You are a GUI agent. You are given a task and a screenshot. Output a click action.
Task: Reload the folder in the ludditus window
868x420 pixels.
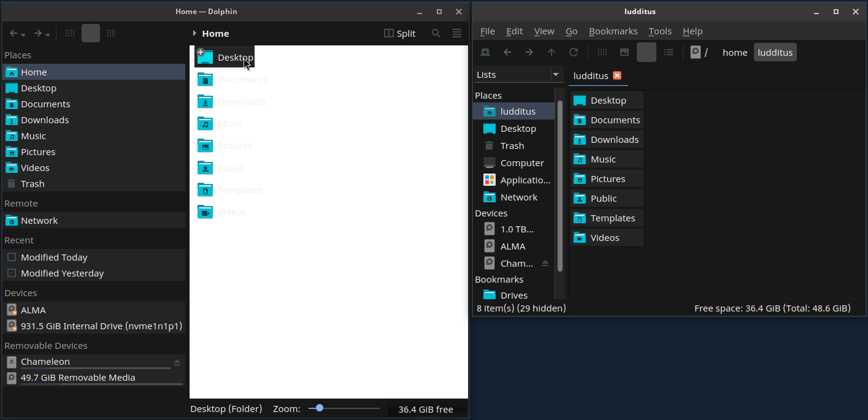pyautogui.click(x=574, y=53)
